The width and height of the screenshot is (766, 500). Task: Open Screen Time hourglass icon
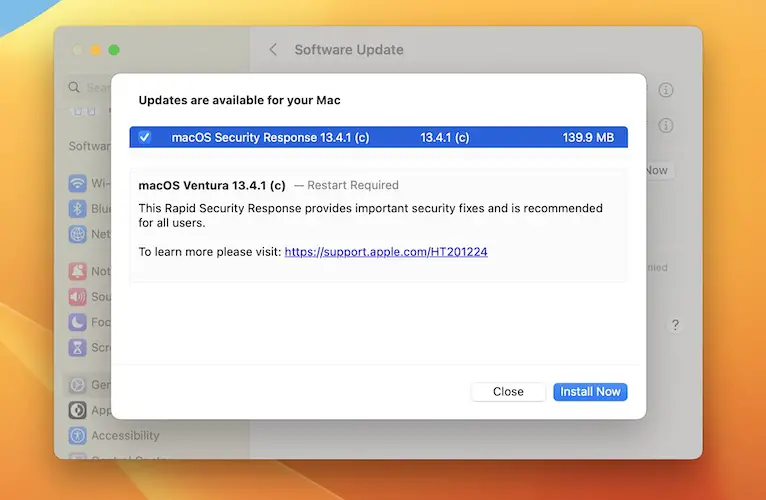pos(77,348)
